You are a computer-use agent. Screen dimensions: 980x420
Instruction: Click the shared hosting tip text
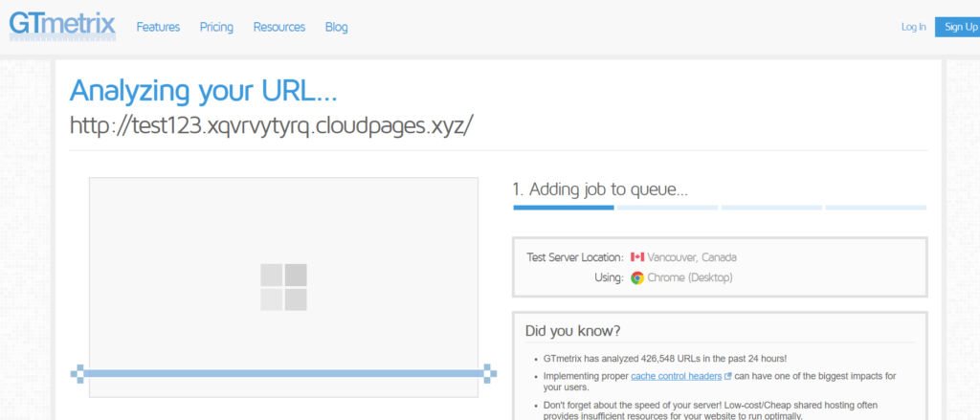(710, 410)
